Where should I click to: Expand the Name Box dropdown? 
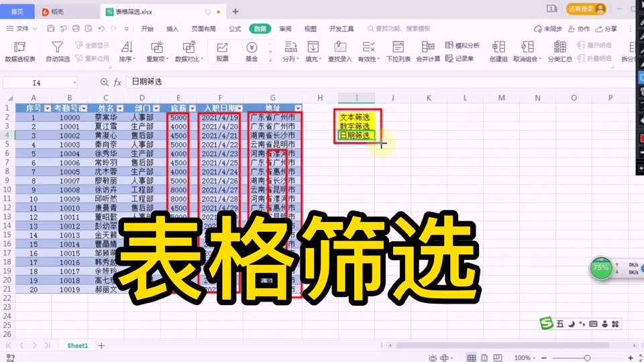click(x=74, y=83)
